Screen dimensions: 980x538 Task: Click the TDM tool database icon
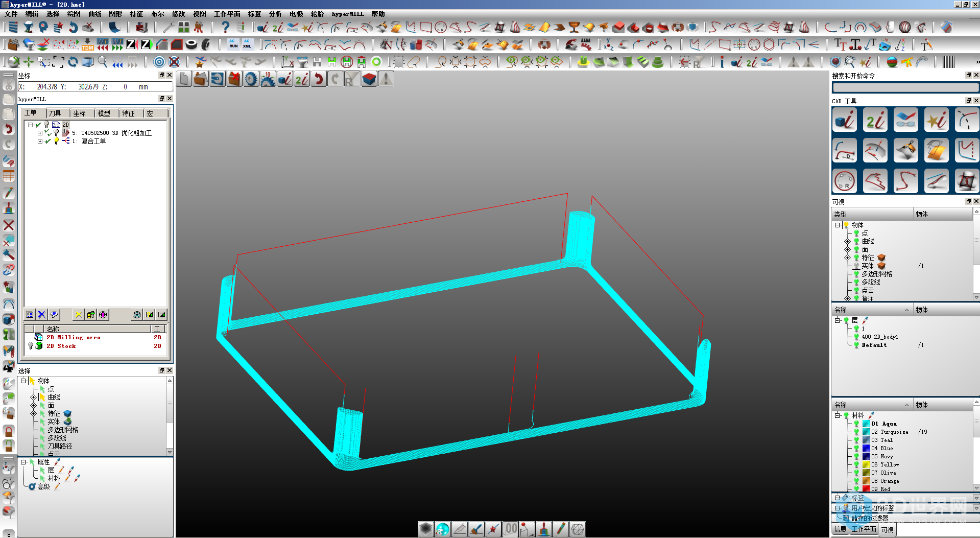coord(88,44)
